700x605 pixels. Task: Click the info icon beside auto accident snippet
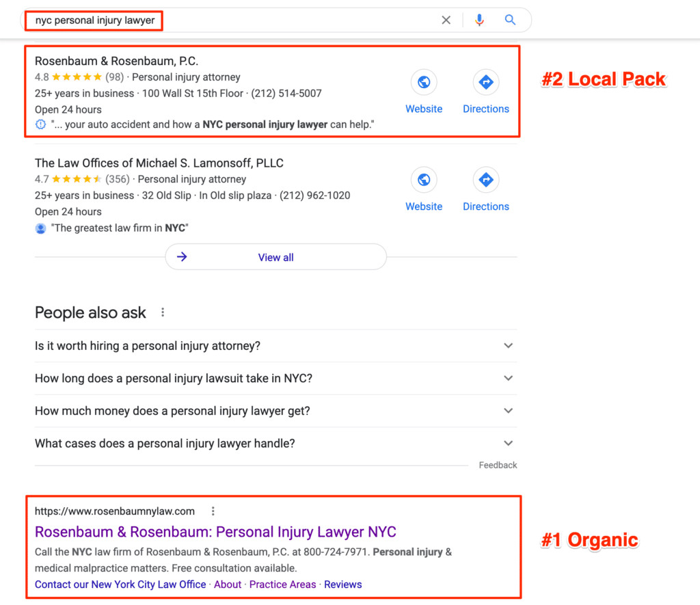point(40,124)
